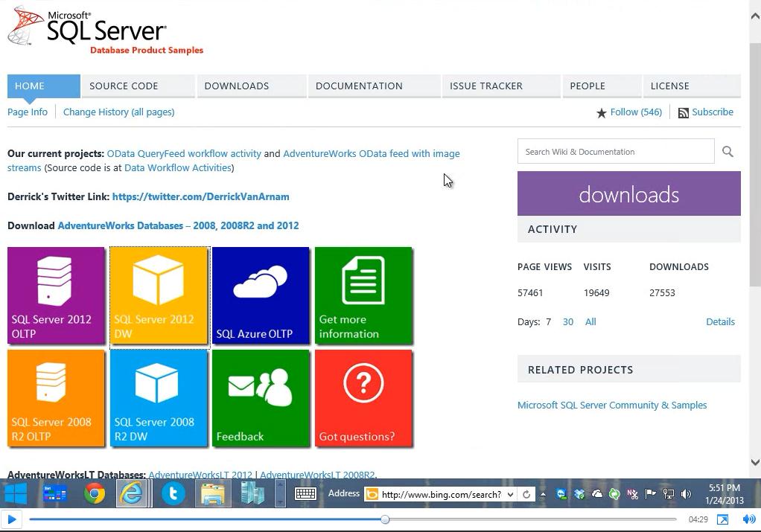Open the Feedback tile

pos(261,398)
